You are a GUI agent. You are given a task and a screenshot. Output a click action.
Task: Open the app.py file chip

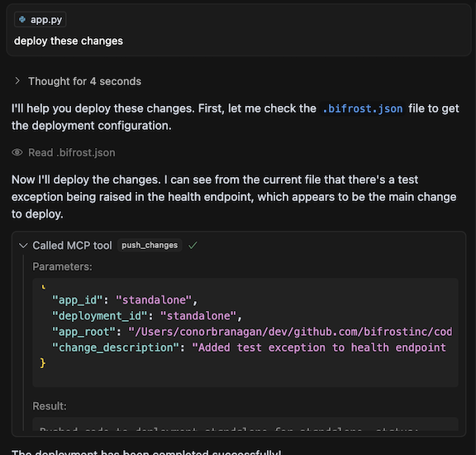tap(40, 20)
